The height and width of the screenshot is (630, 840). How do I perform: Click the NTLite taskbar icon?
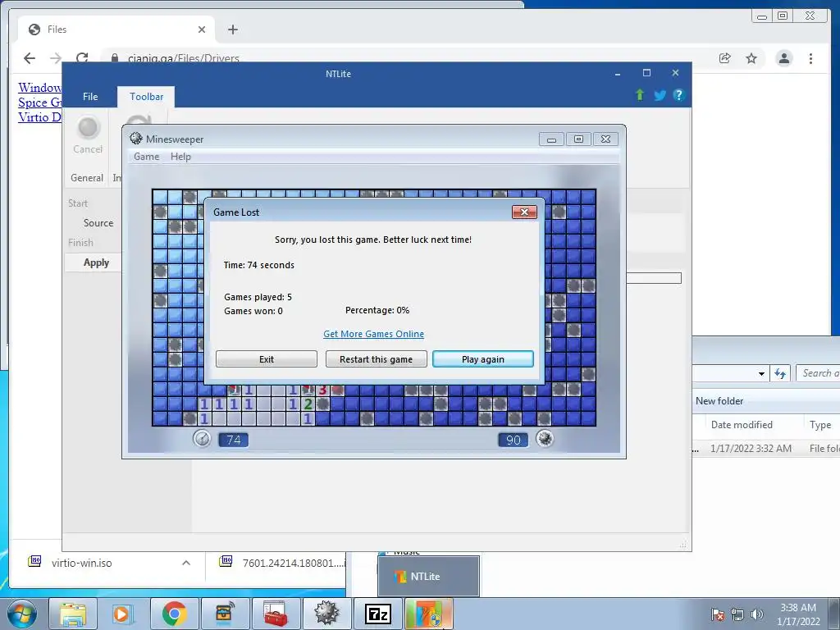(x=428, y=614)
